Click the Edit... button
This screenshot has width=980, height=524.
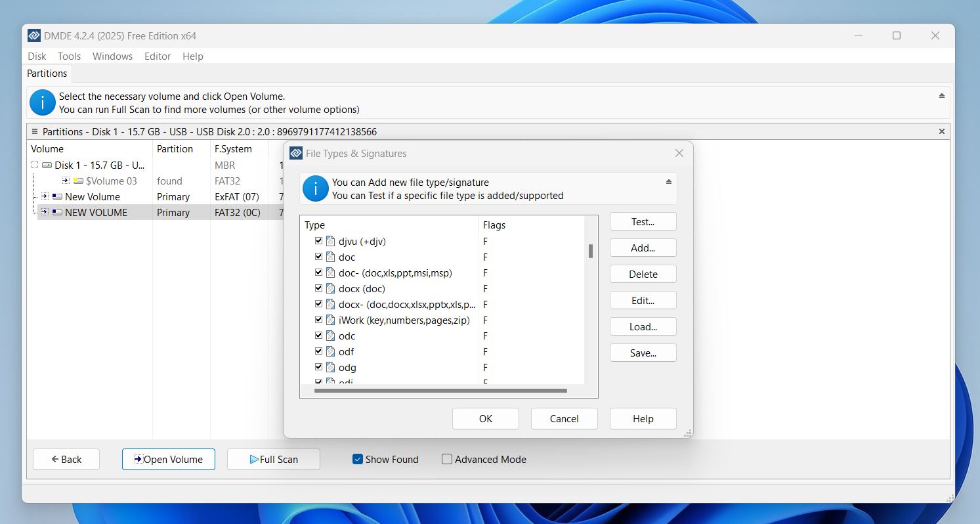[x=643, y=300]
